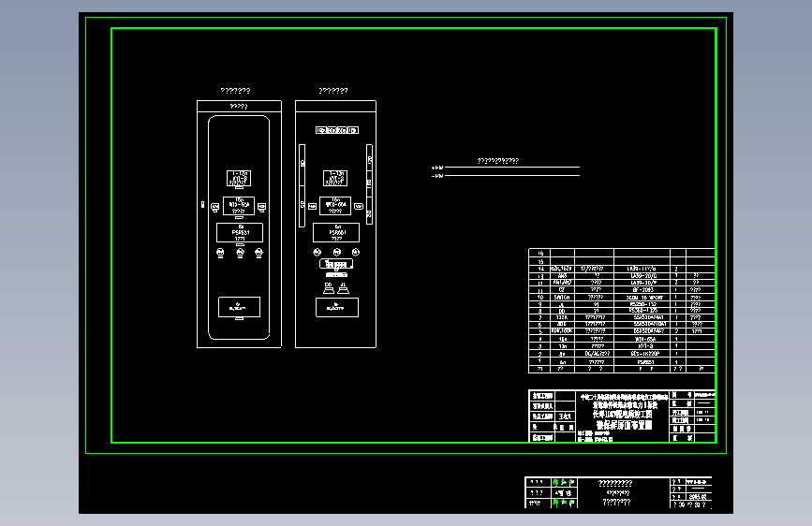This screenshot has width=812, height=526.
Task: Click row number 14 in parts table
Action: click(540, 270)
